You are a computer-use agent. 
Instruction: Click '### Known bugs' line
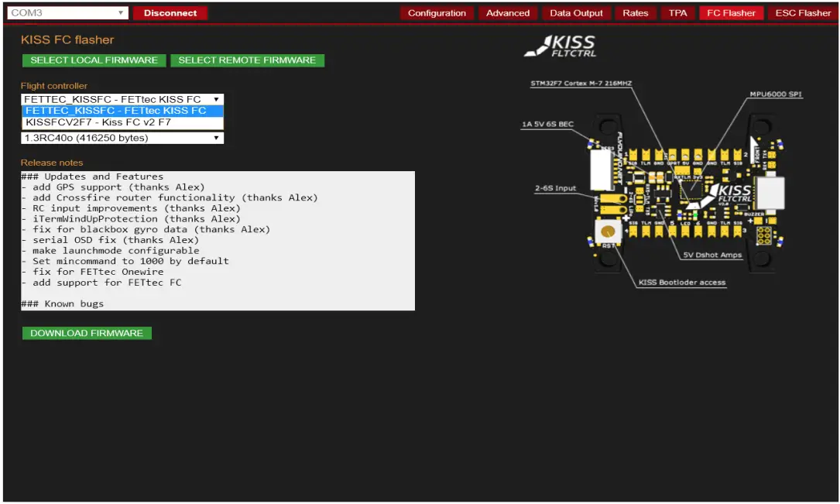click(62, 303)
